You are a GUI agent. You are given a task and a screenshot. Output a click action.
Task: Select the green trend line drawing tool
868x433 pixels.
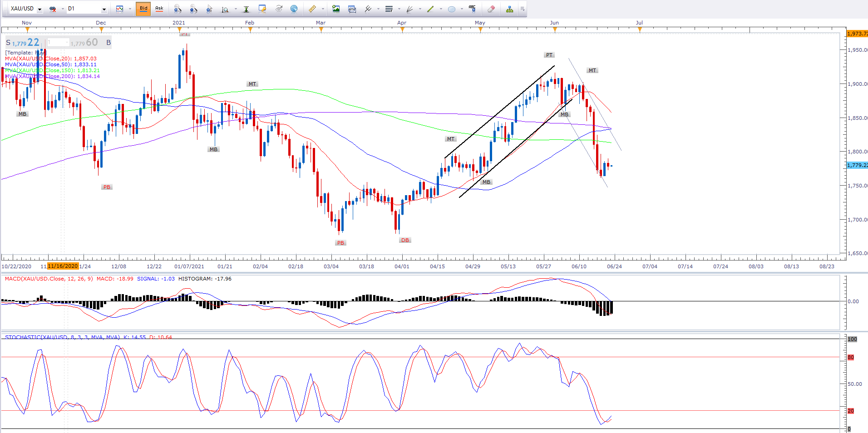pos(430,9)
